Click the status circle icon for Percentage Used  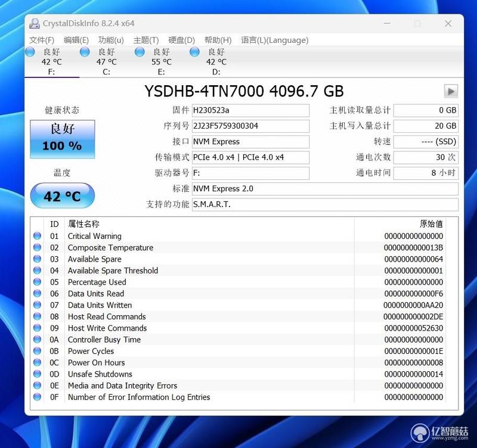[x=37, y=282]
